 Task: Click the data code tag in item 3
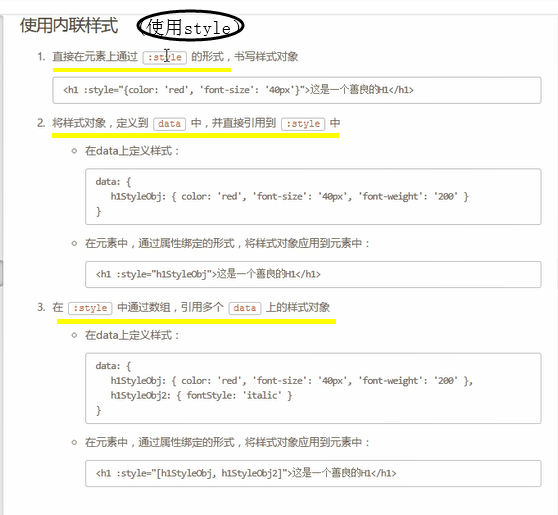245,308
